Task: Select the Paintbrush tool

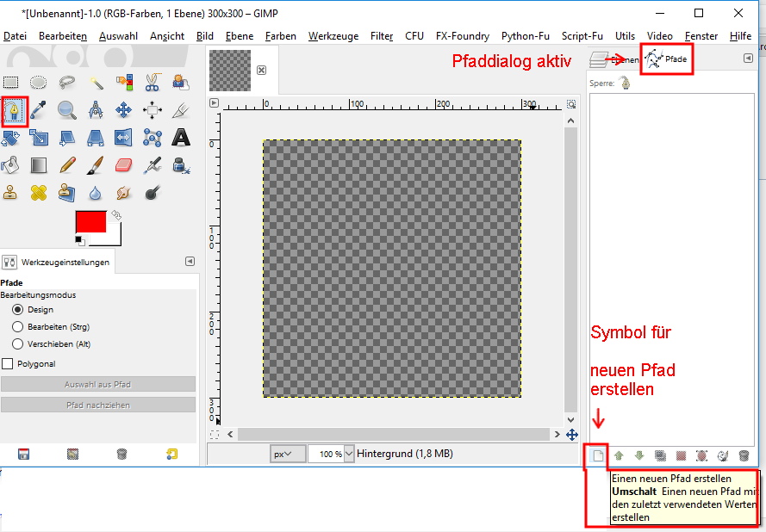Action: click(96, 165)
